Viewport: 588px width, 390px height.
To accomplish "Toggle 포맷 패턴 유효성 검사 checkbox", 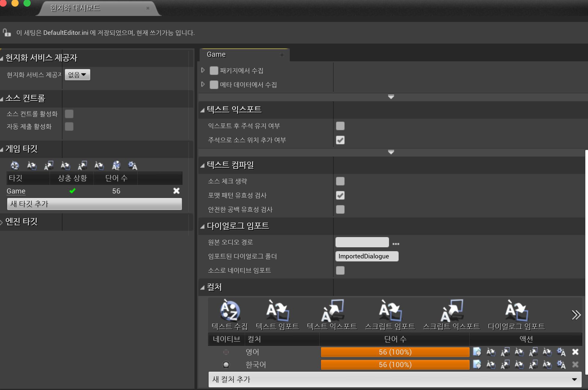I will tap(340, 195).
